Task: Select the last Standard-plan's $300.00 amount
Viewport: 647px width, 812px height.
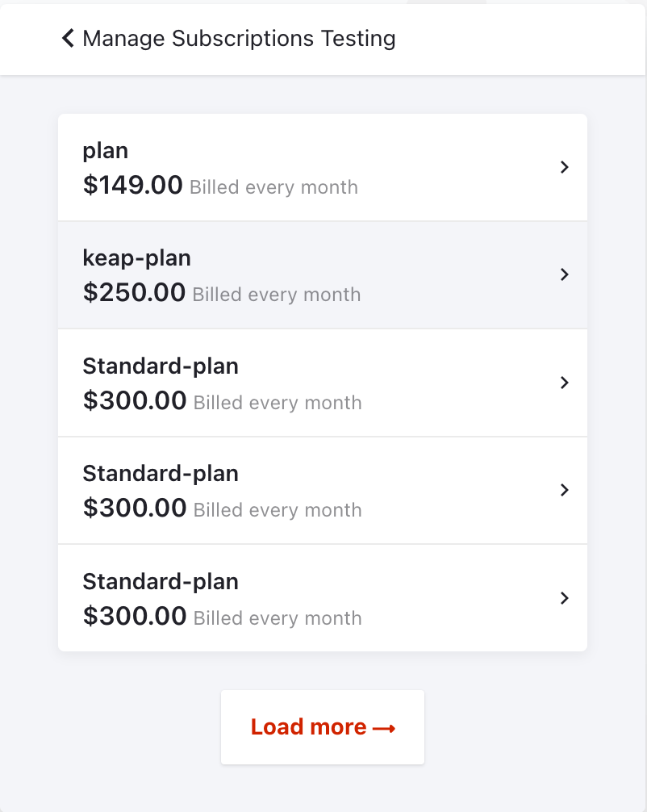Action: [x=135, y=616]
